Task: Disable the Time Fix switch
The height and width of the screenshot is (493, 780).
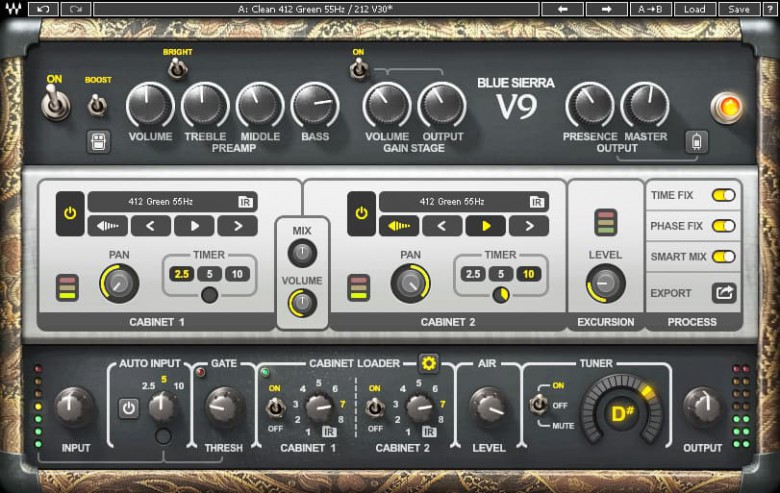Action: tap(723, 195)
